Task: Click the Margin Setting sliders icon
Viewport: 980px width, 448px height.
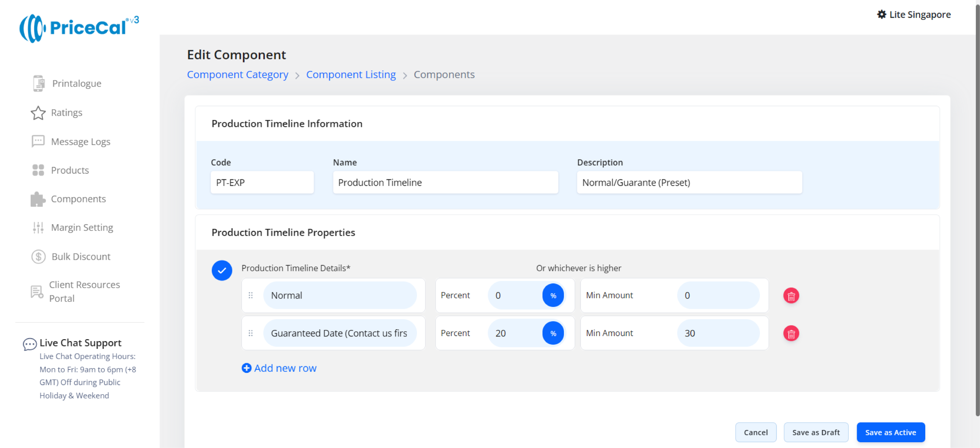Action: pyautogui.click(x=38, y=228)
